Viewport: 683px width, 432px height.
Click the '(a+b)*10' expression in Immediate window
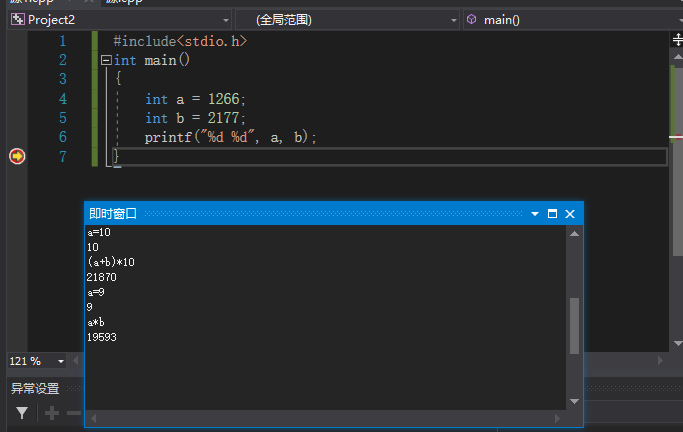(x=111, y=262)
